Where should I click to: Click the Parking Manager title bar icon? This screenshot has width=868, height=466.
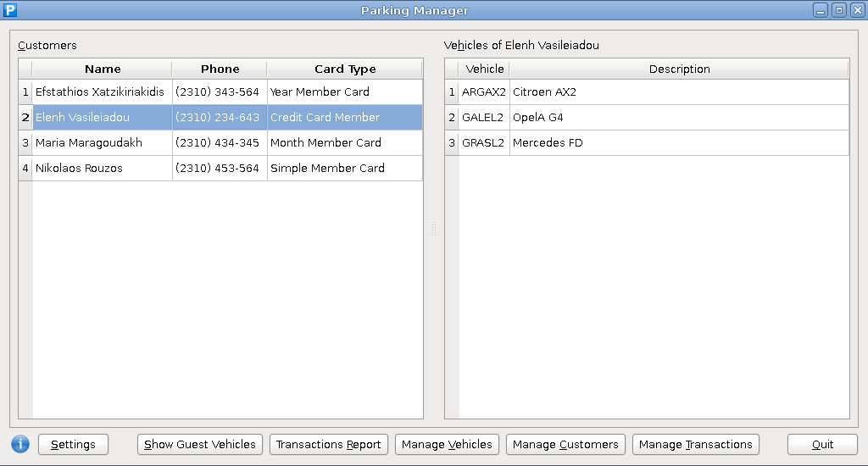(10, 10)
